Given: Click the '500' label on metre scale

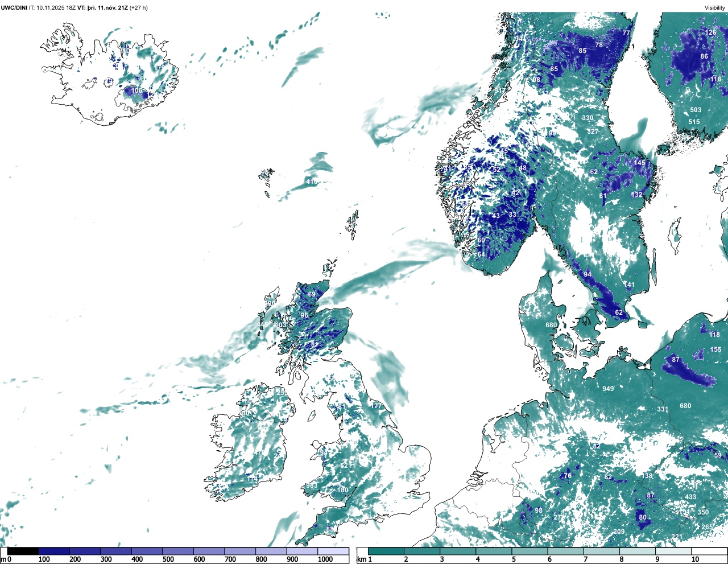Looking at the screenshot, I should (x=168, y=559).
